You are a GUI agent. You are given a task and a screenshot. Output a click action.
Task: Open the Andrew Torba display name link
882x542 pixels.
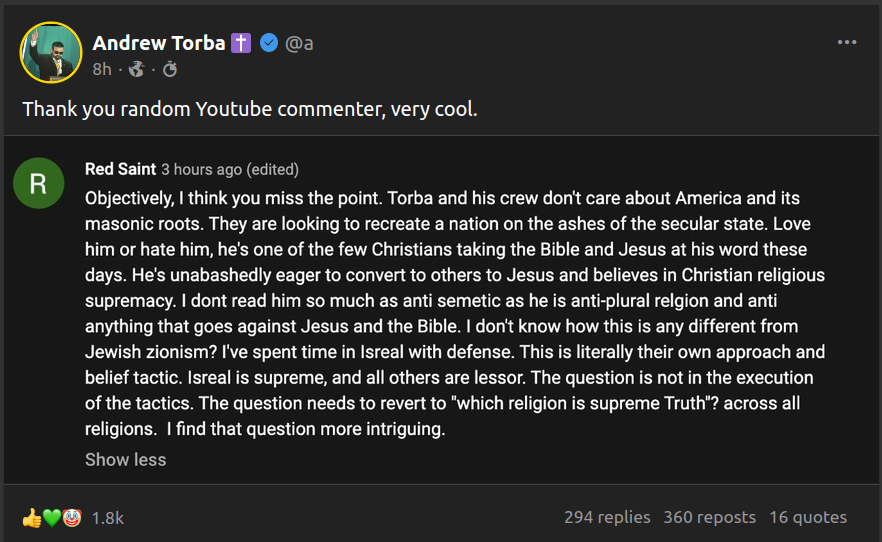click(158, 43)
